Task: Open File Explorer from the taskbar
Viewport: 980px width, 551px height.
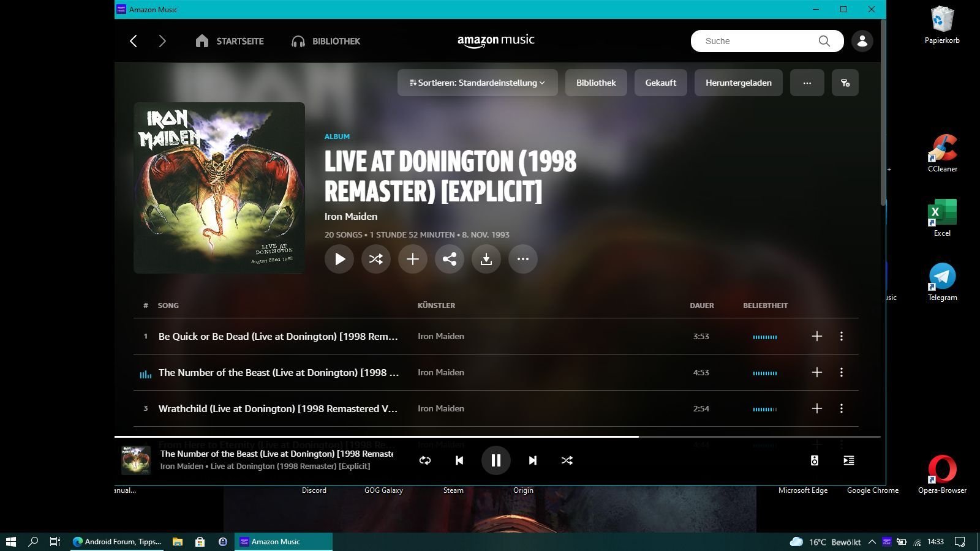Action: tap(178, 541)
